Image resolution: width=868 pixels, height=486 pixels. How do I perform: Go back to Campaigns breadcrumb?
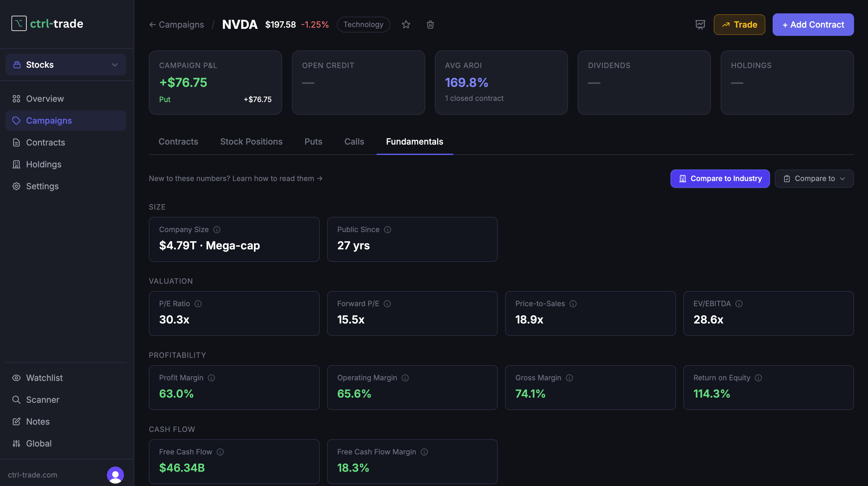coord(176,25)
